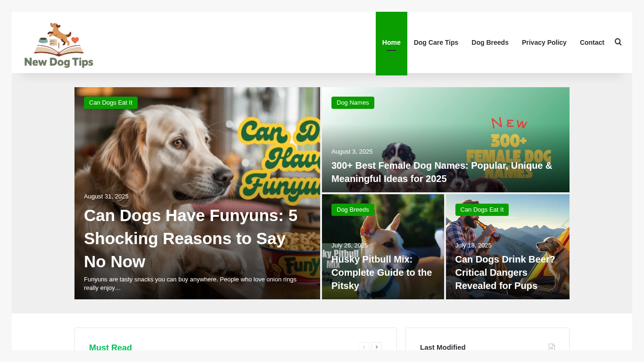The height and width of the screenshot is (362, 644).
Task: Open Dog Care Tips menu
Action: coord(436,42)
